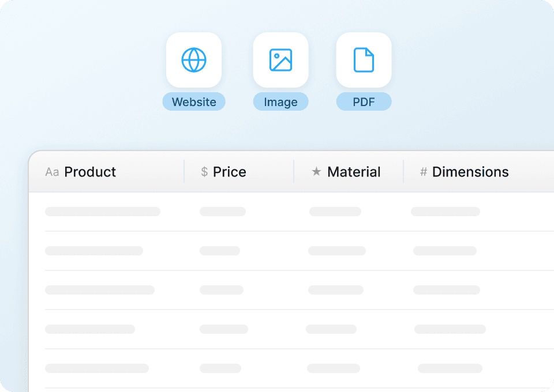
Task: Click the dollar sign icon beside Price
Action: pos(204,172)
